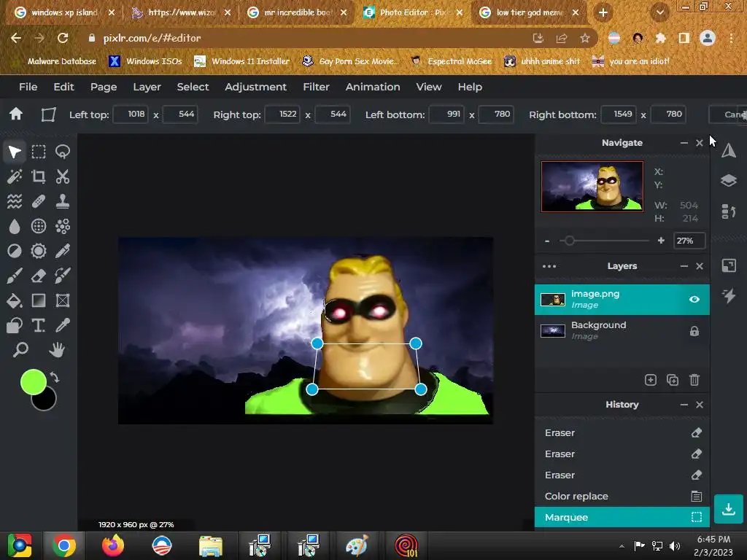Screen dimensions: 747x560
Task: Select the Crop tool
Action: coord(39,176)
